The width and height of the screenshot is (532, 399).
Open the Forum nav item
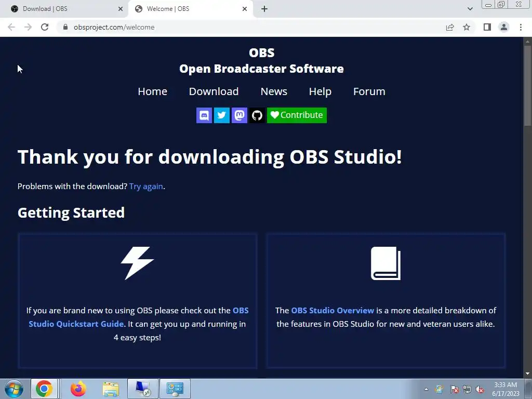[369, 91]
